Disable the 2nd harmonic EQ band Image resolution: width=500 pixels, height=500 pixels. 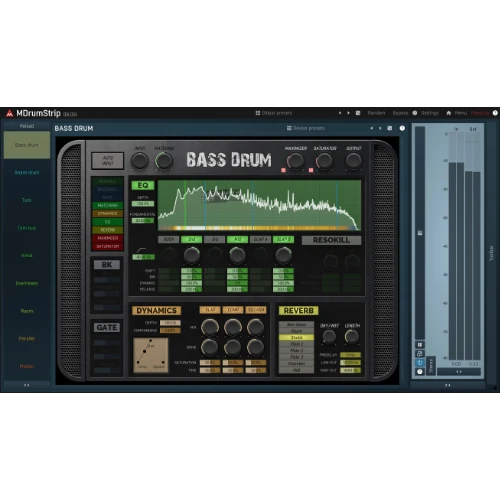191,239
